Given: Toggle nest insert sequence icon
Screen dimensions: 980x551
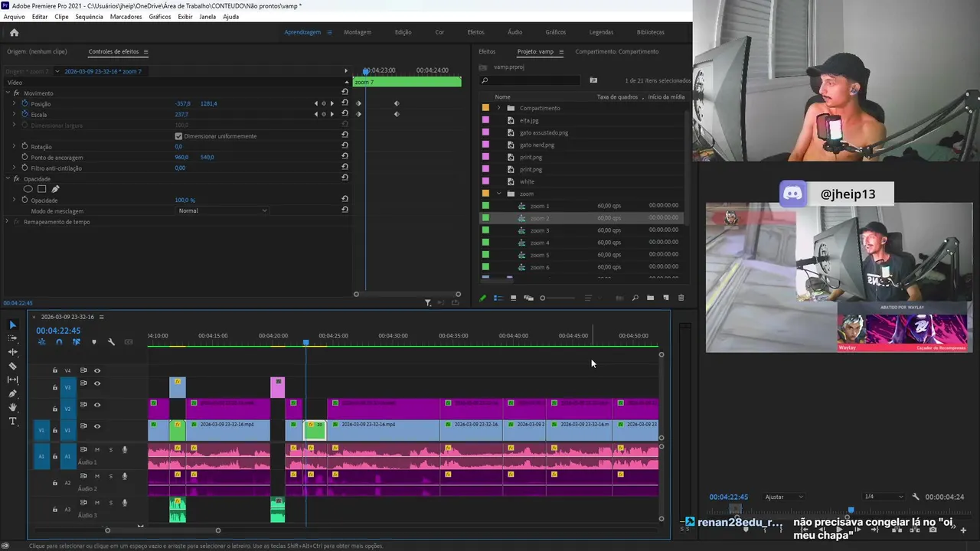Looking at the screenshot, I should [41, 342].
